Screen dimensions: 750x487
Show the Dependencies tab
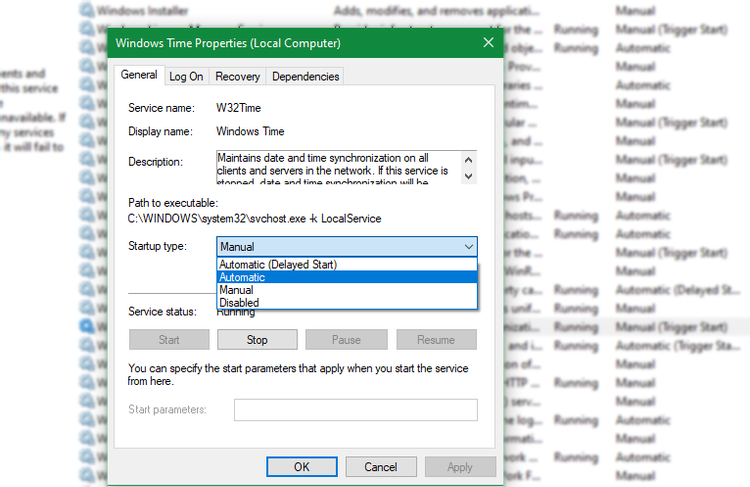point(305,76)
